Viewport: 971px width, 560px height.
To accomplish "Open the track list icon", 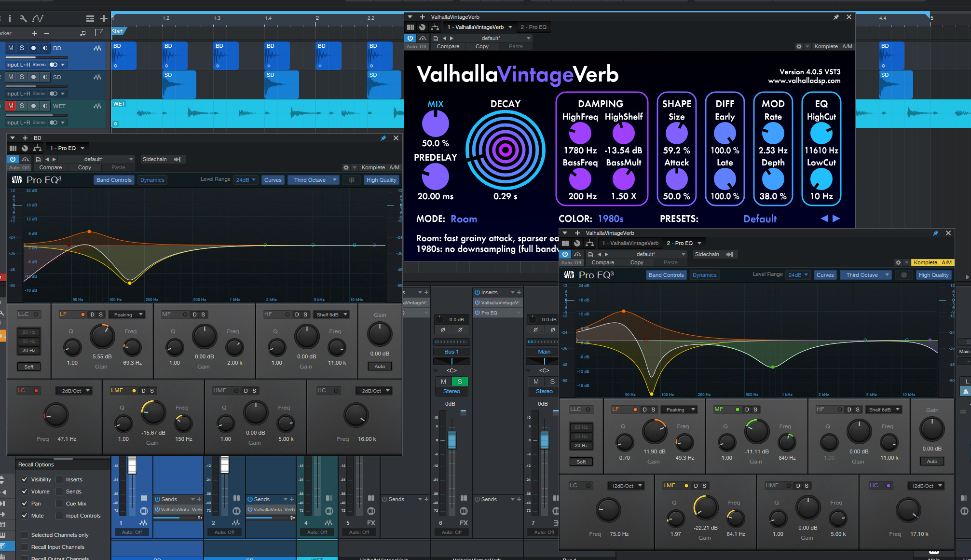I will 90,19.
